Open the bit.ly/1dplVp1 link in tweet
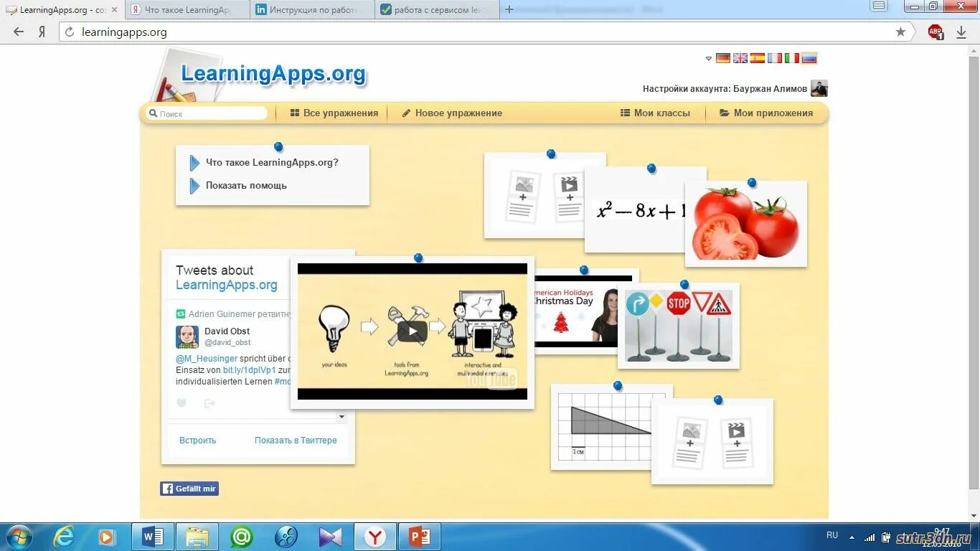 pos(249,370)
